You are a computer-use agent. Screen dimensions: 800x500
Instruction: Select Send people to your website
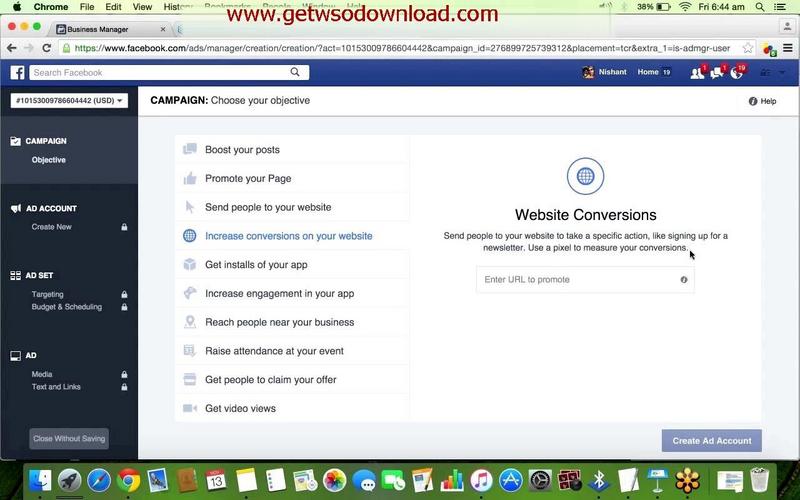pos(292,207)
